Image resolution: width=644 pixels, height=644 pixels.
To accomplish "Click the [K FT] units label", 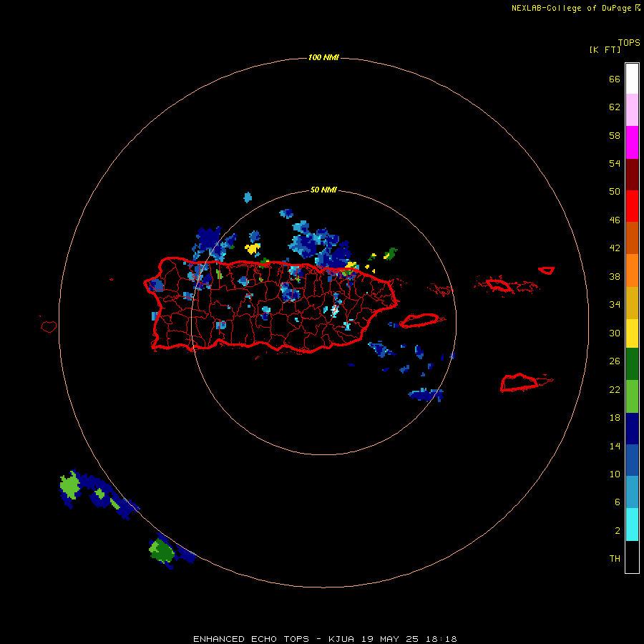I will [x=605, y=49].
